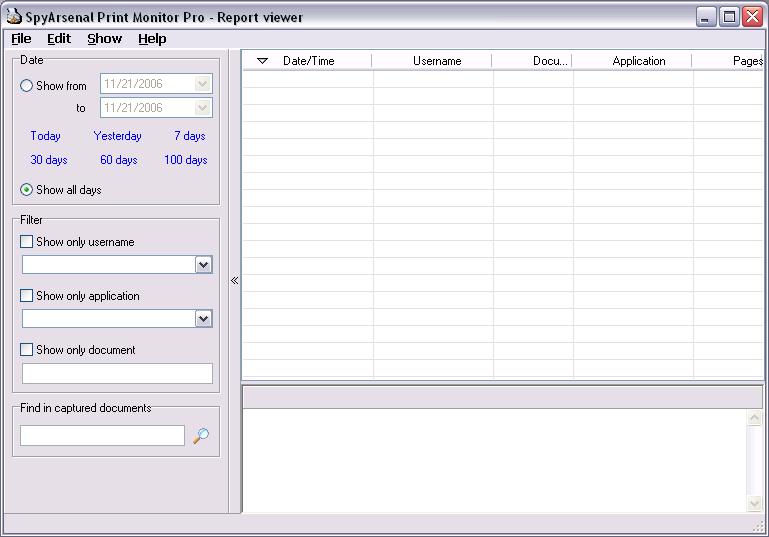
Task: Minimize the Report viewer window
Action: pos(706,17)
